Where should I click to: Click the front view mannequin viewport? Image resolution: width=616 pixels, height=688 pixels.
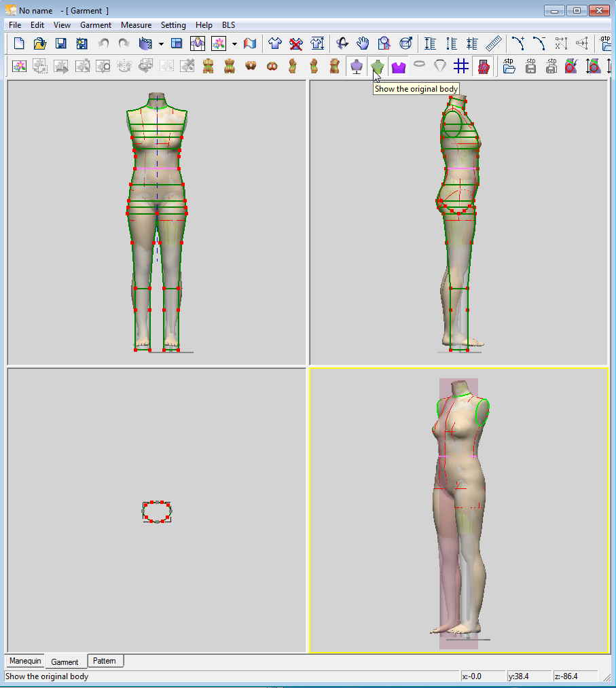pyautogui.click(x=157, y=223)
